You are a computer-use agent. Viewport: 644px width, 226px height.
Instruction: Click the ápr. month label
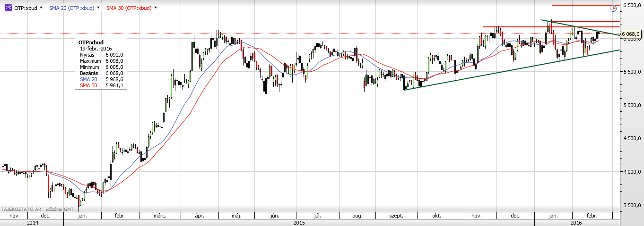(x=199, y=216)
